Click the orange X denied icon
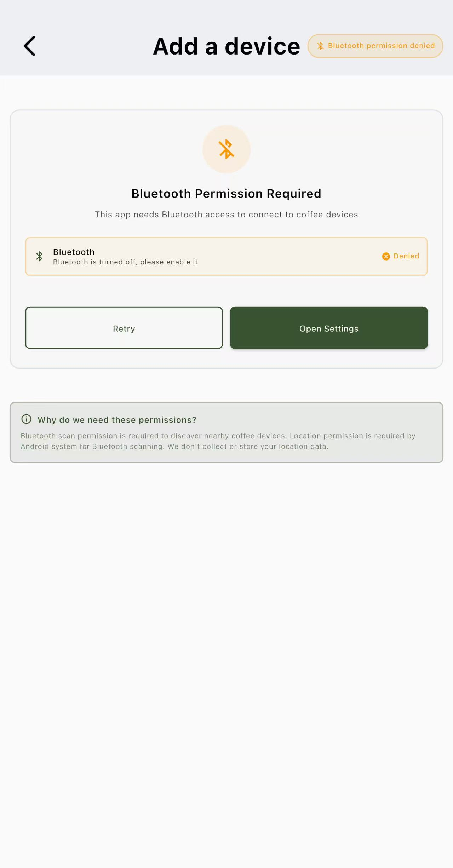Screen dimensions: 453x868 click(x=386, y=256)
